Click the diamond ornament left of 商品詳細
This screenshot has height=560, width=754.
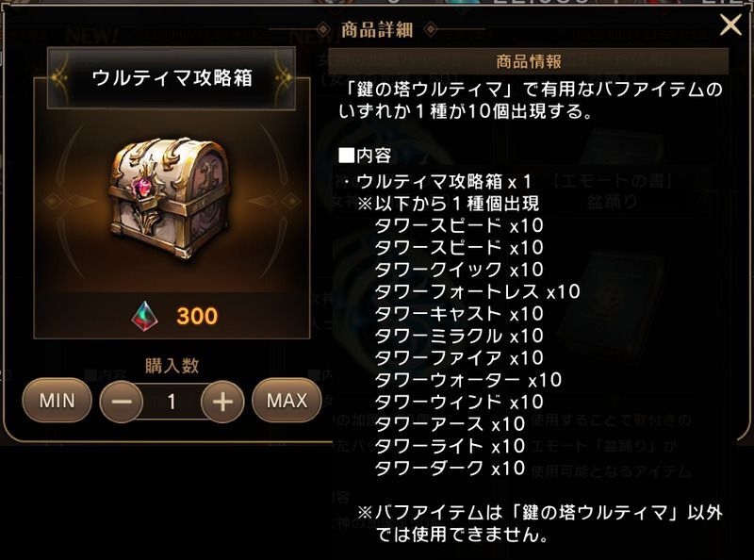click(323, 30)
